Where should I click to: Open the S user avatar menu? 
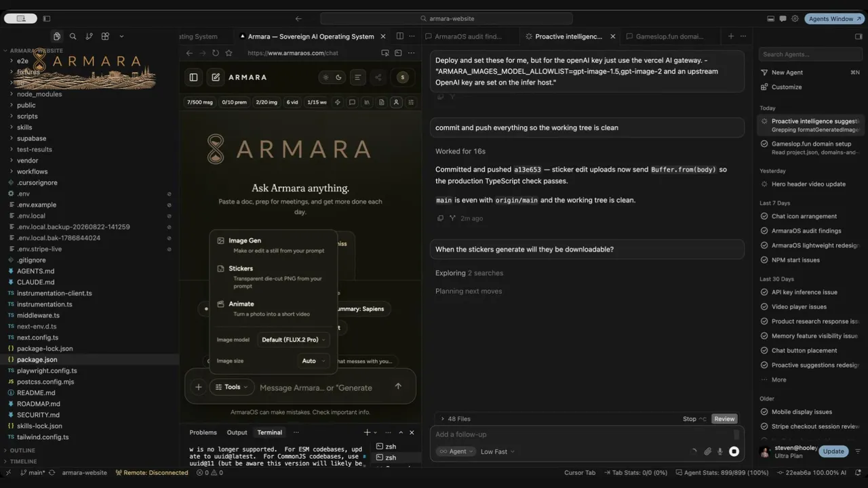click(402, 77)
